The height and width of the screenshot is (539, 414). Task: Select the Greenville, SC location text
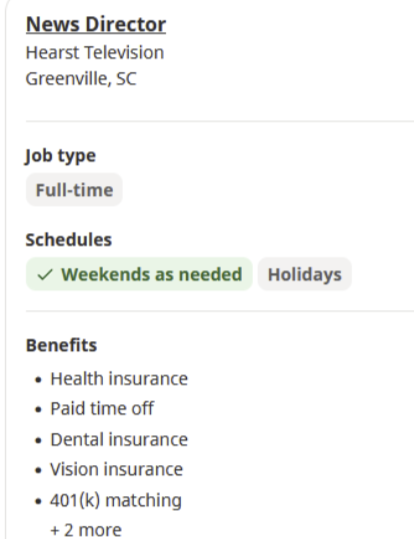point(81,78)
